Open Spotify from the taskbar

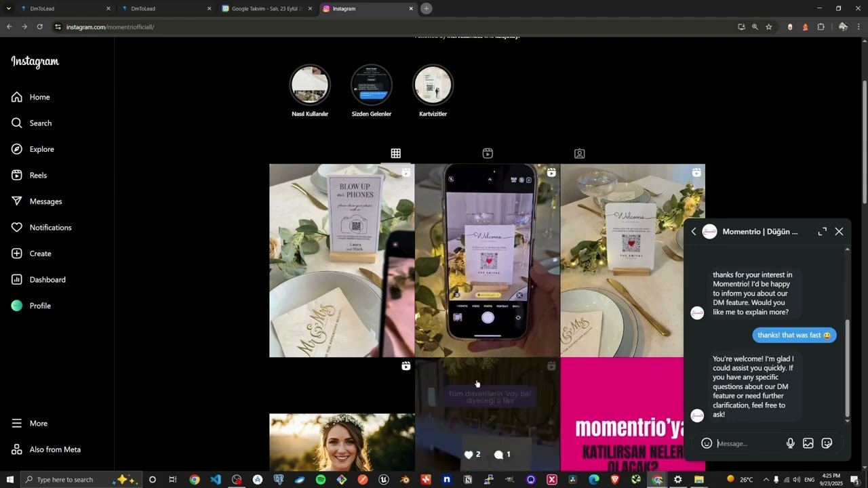point(321,479)
